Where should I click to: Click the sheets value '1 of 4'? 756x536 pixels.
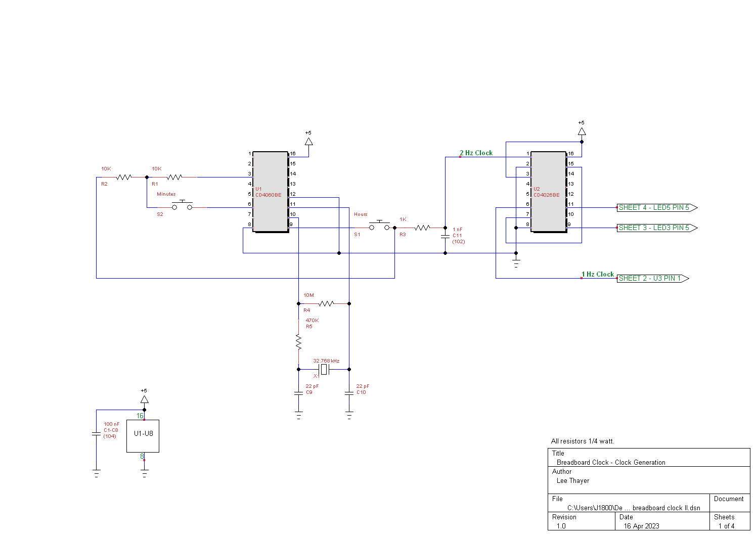[726, 526]
